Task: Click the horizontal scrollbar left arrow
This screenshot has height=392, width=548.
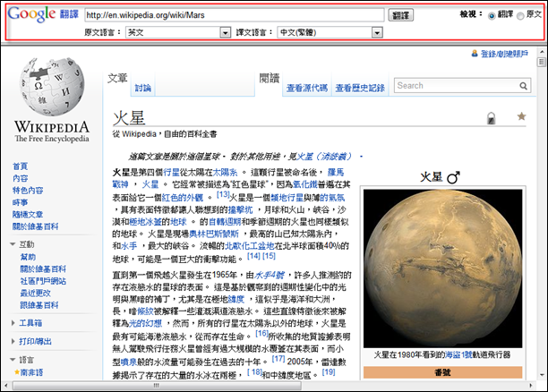Action: (x=6, y=386)
